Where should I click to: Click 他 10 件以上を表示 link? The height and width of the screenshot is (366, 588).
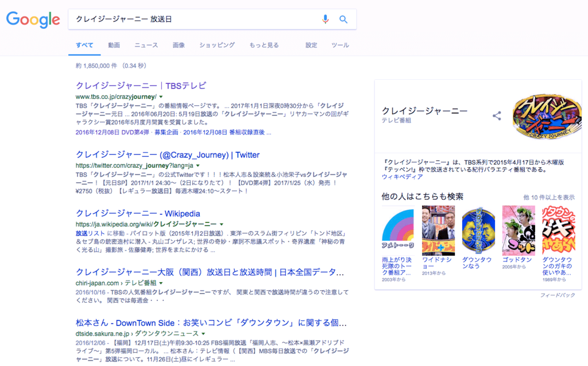point(549,197)
